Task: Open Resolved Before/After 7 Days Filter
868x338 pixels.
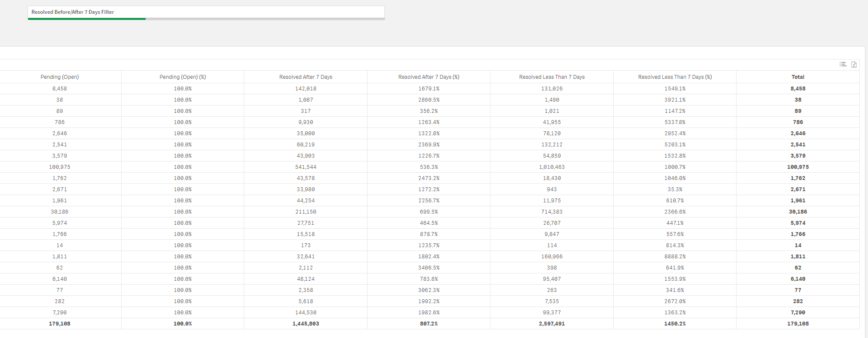Action: pos(206,12)
